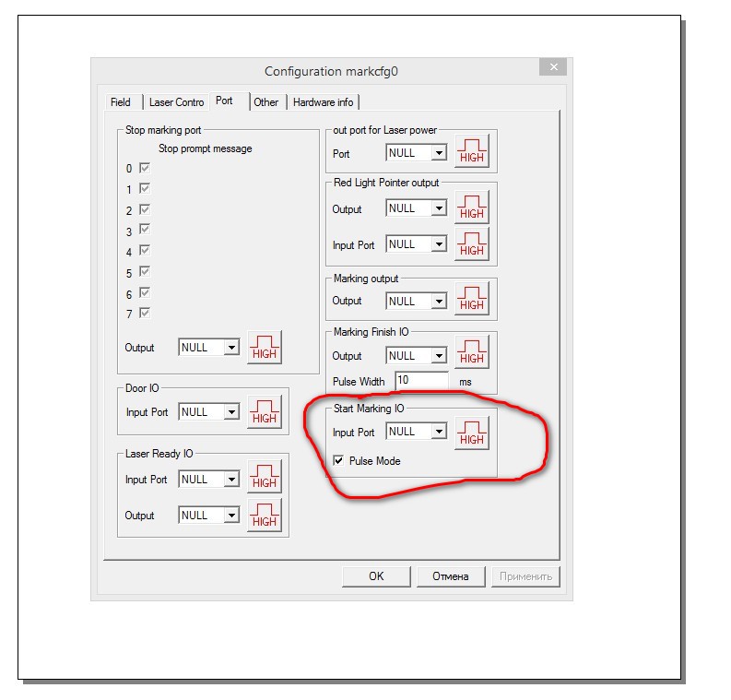Toggle HIGH level icon for Laser power port

click(471, 152)
